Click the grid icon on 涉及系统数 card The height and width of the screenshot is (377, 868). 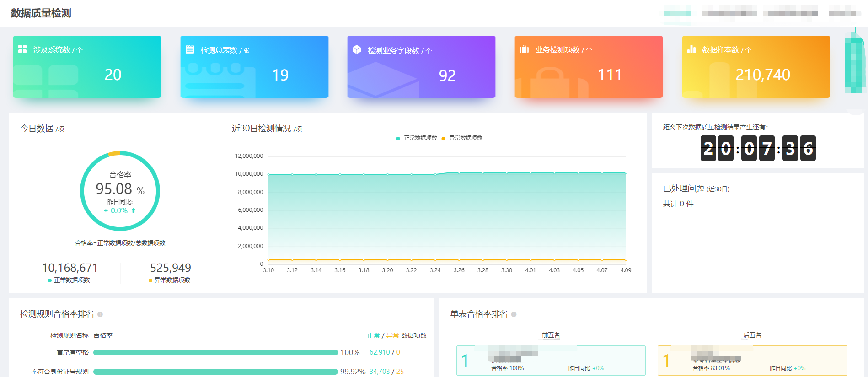(x=22, y=49)
